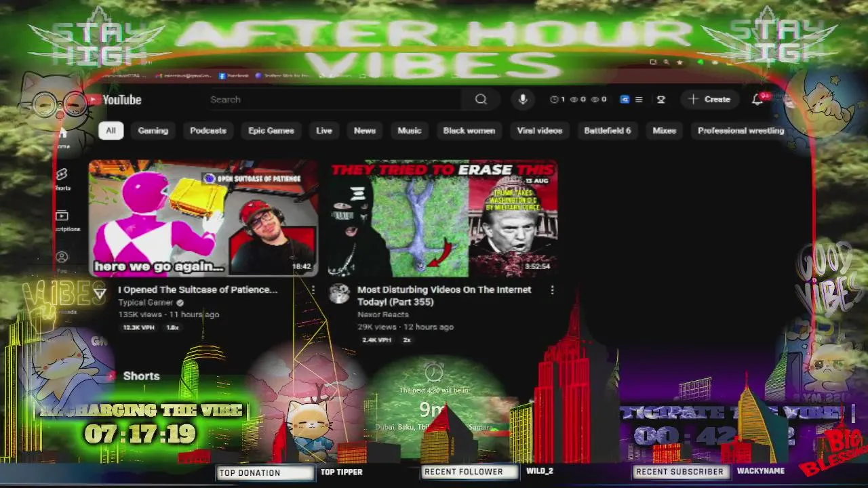Open 'I Opened The Suitcase of Patience...' title
This screenshot has width=868, height=488.
click(x=198, y=289)
